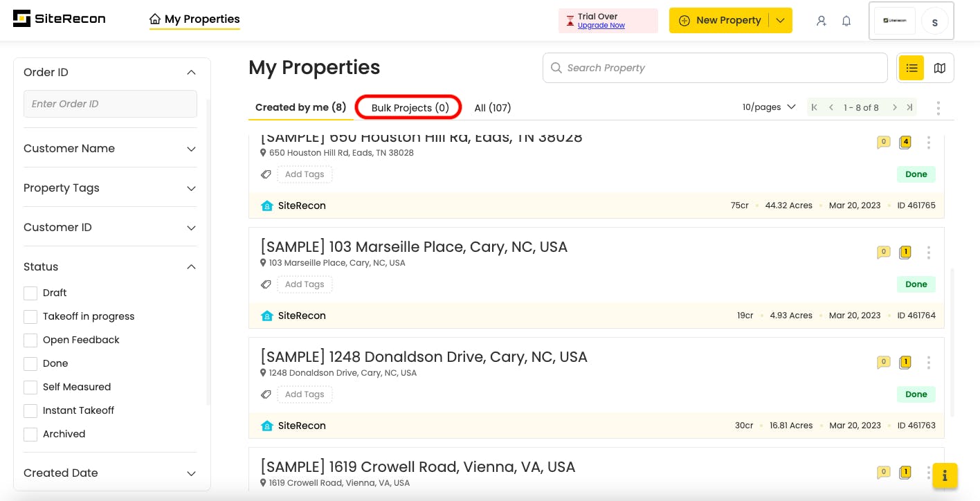Switch to map view
This screenshot has height=501, width=980.
pos(939,68)
